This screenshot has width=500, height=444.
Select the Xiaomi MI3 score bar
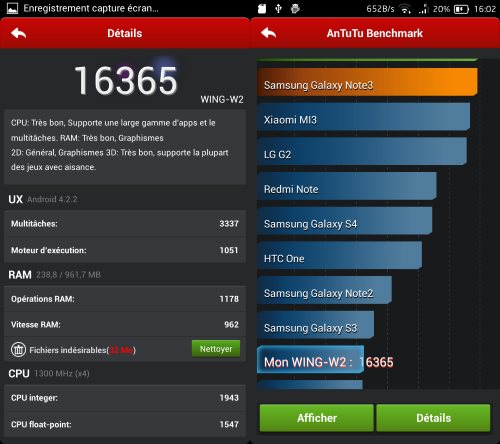pos(364,117)
